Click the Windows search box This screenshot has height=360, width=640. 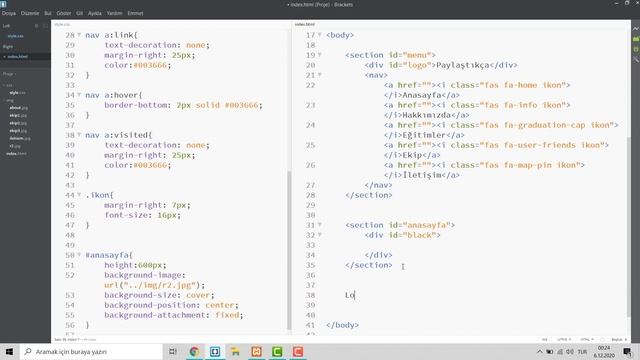click(91, 351)
